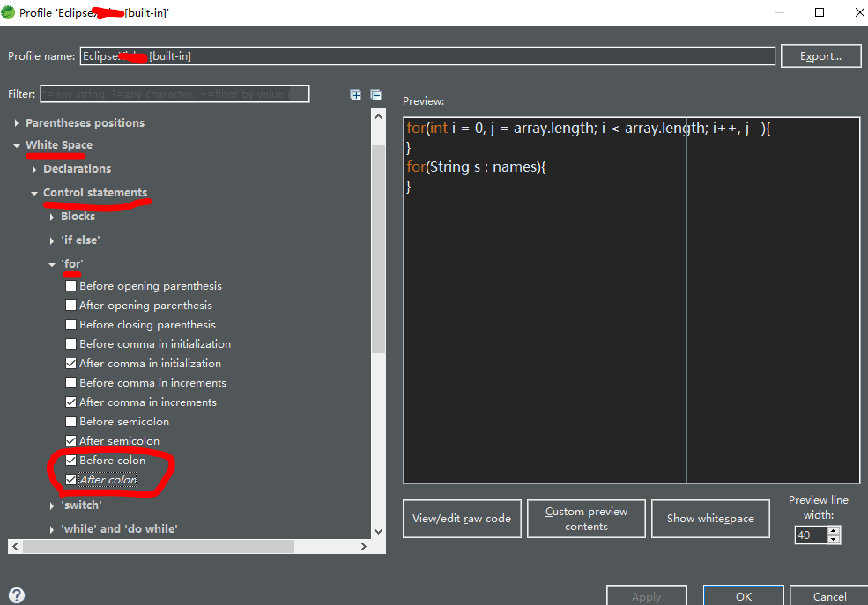Expand Parentheses positions section

click(16, 123)
